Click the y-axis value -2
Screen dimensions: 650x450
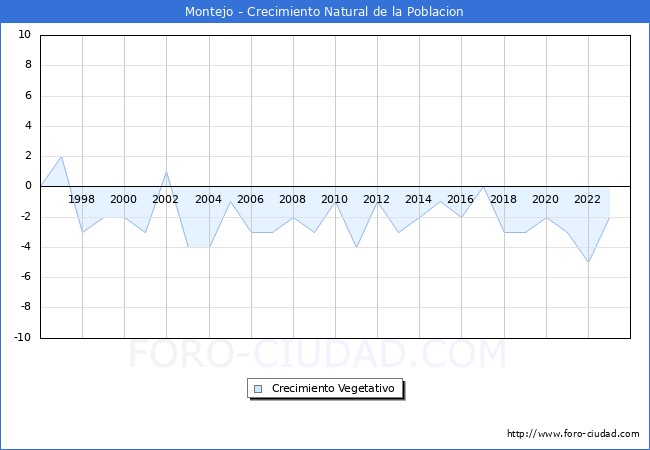tap(26, 216)
